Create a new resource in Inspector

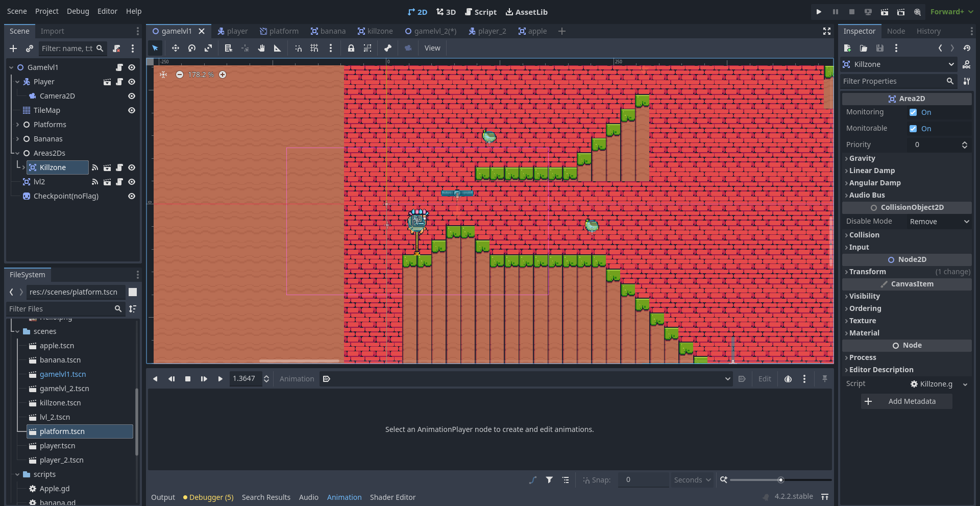click(847, 48)
